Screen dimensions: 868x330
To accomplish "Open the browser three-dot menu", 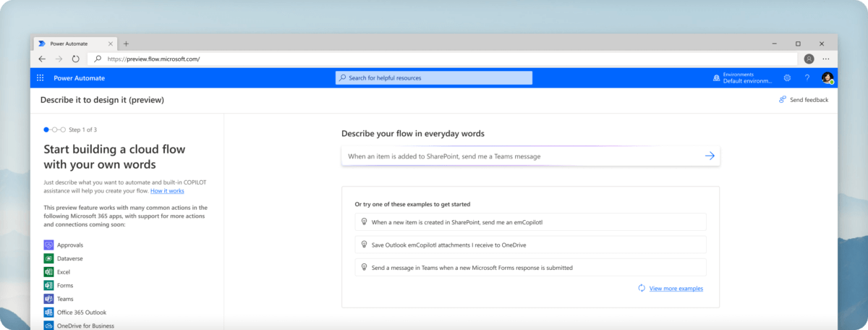I will (x=826, y=59).
